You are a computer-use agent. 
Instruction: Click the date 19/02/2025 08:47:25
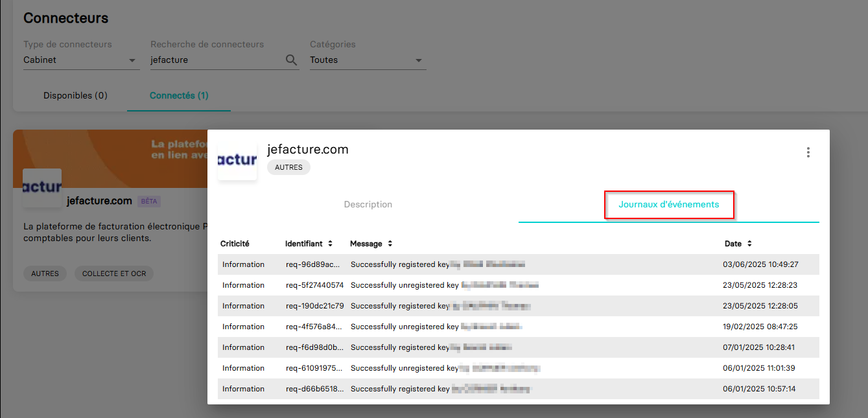[760, 327]
